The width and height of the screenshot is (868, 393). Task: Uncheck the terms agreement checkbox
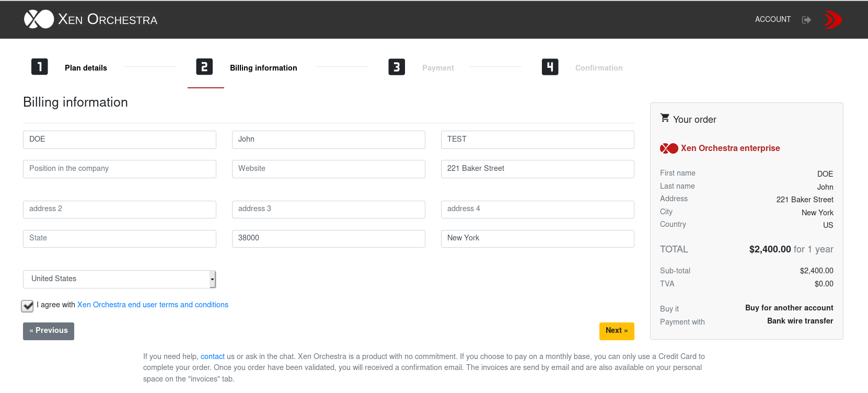pyautogui.click(x=27, y=306)
